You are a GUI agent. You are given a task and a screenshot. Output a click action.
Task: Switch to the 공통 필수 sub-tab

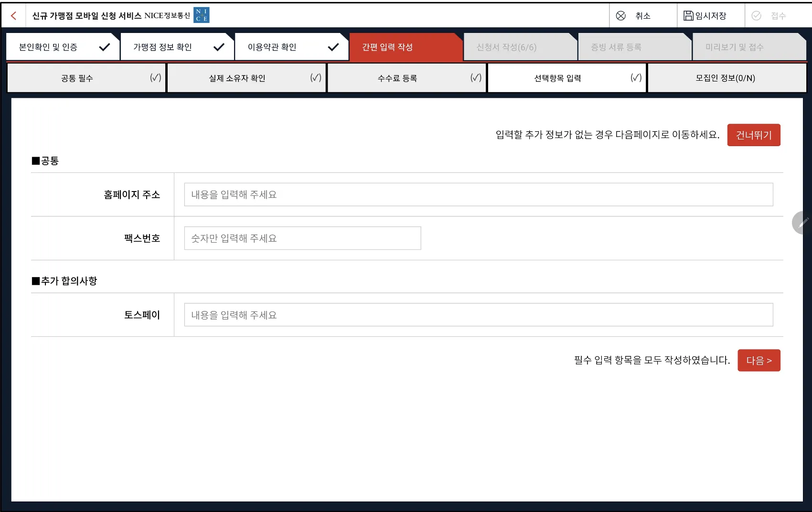86,78
